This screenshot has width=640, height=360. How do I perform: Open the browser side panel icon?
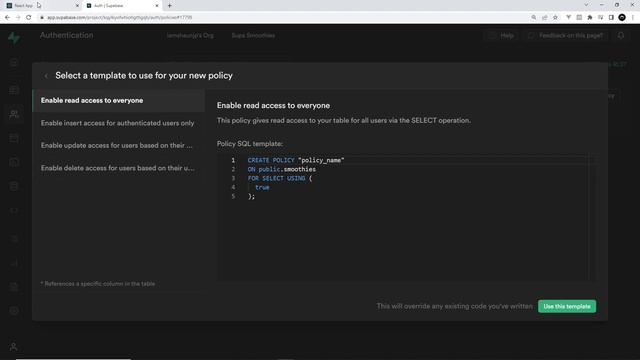pos(611,18)
